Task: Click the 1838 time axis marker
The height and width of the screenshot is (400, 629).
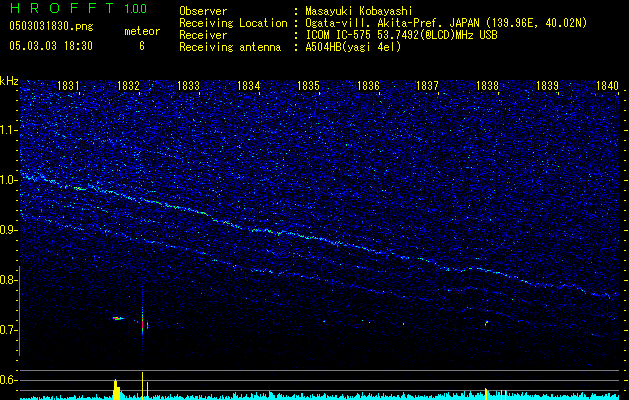Action: (x=487, y=85)
